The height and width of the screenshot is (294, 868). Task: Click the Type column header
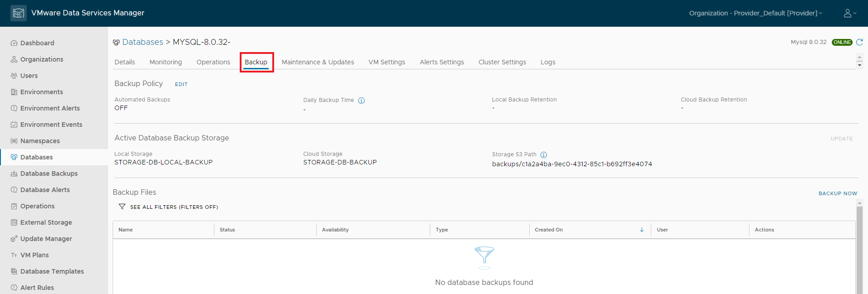[x=442, y=230]
